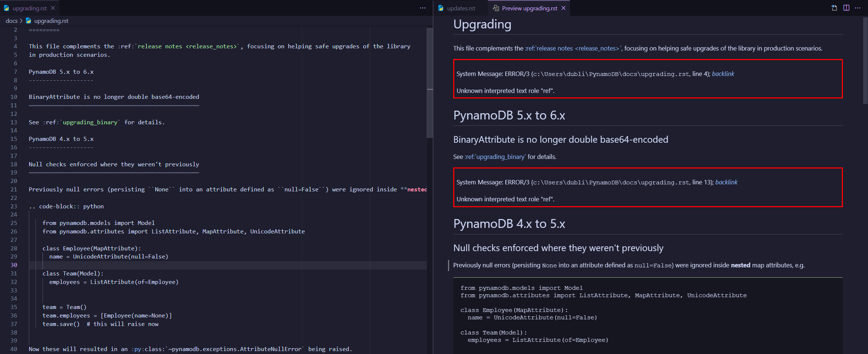The width and height of the screenshot is (868, 354).
Task: Click line number 23 in the editor gutter
Action: click(14, 206)
